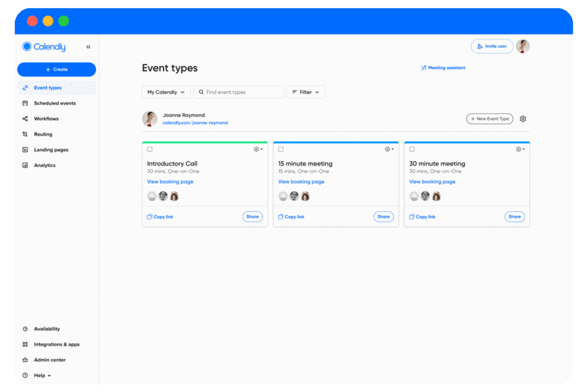Open the profile avatar menu in the header
The width and height of the screenshot is (588, 392).
point(523,46)
